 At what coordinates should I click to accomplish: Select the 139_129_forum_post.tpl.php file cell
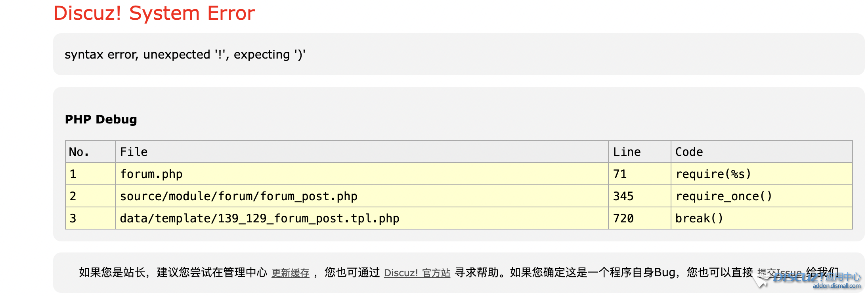260,218
